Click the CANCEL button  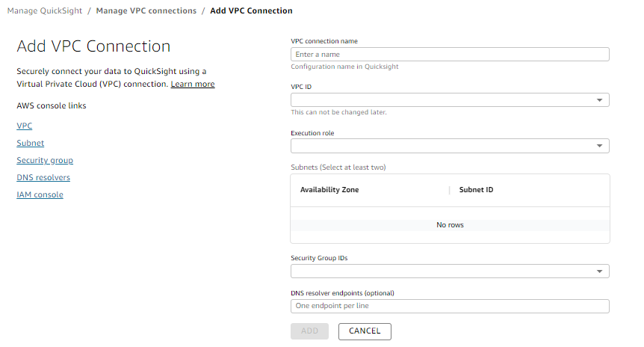(x=365, y=331)
